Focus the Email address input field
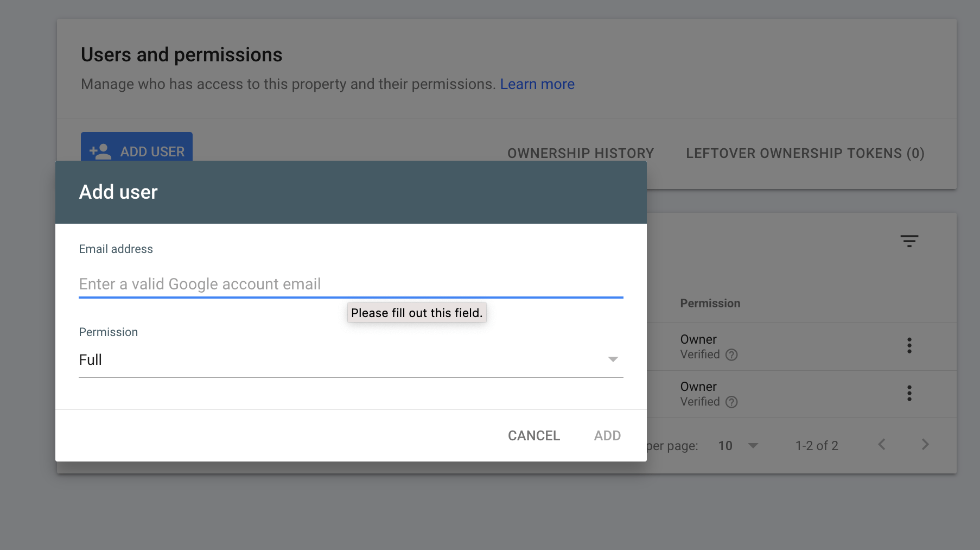Viewport: 980px width, 550px height. 351,284
